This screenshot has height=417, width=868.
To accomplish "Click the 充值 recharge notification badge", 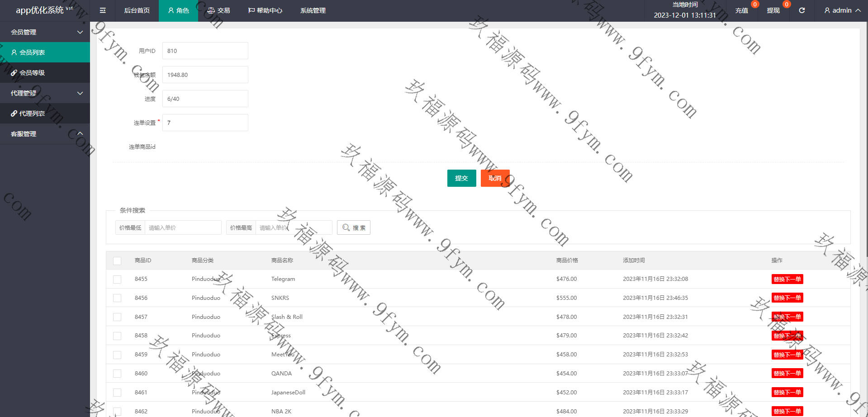I will pyautogui.click(x=754, y=5).
